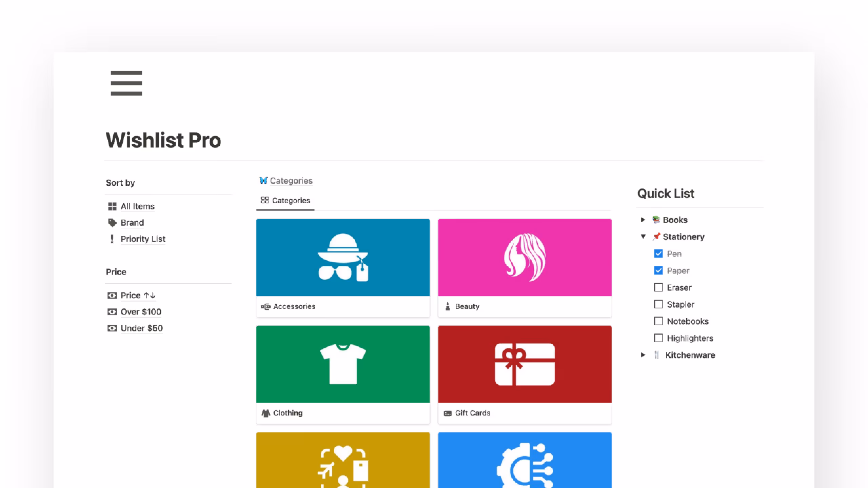The image size is (868, 488).
Task: Open the Price ↑↓ sorting link
Action: coord(138,296)
